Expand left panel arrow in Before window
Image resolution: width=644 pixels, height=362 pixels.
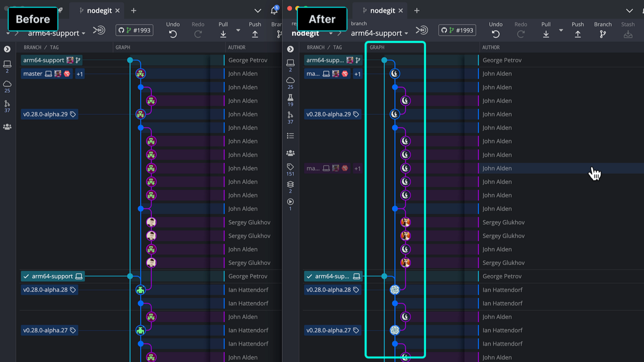[7, 49]
